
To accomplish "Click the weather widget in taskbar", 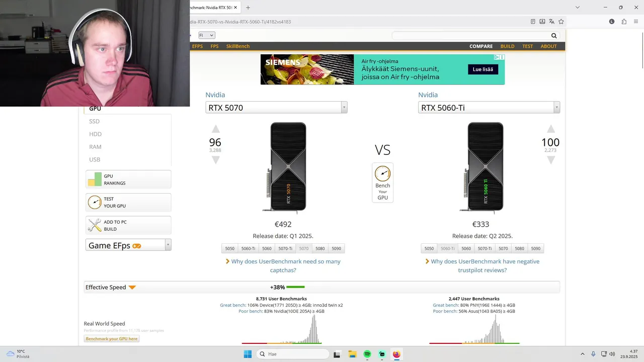I will pyautogui.click(x=18, y=354).
